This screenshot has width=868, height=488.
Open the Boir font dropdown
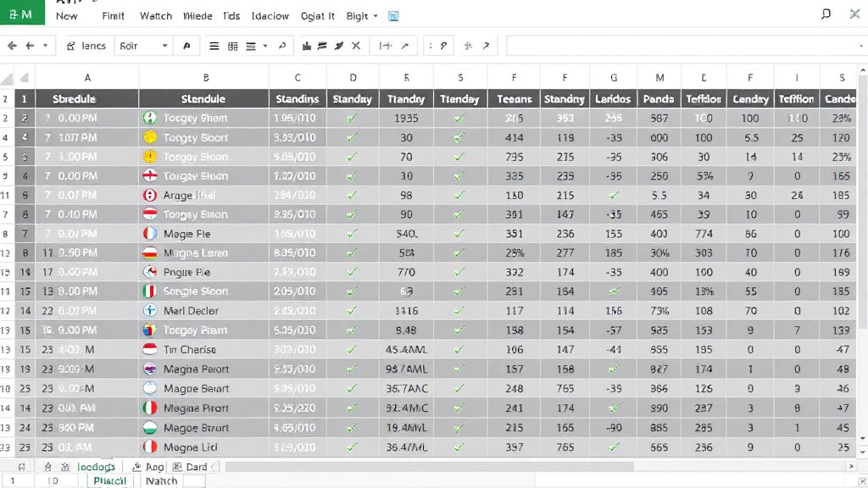142,46
